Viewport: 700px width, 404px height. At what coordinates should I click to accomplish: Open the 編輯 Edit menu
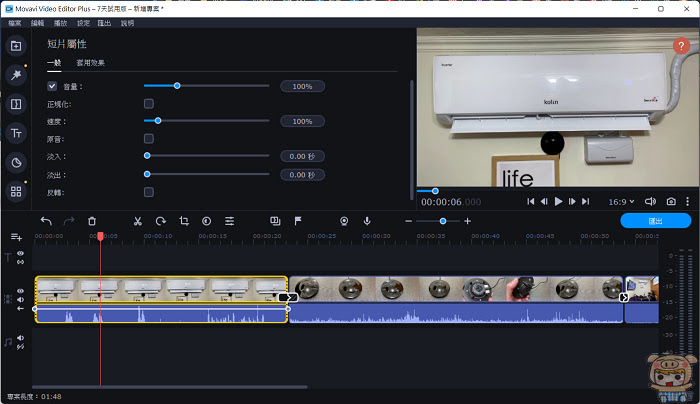(x=38, y=23)
